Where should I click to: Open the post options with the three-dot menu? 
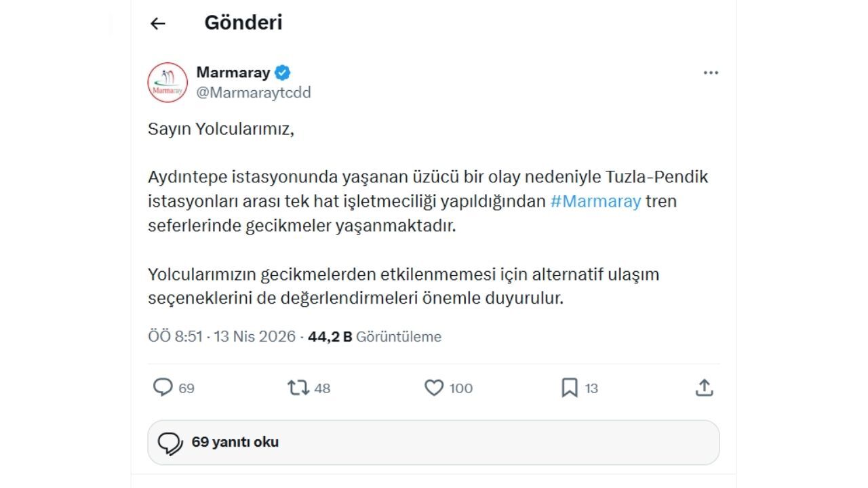click(711, 73)
